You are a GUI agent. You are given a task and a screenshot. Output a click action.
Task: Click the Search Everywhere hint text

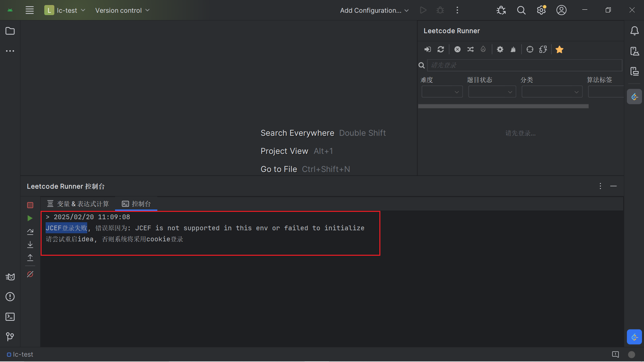298,133
